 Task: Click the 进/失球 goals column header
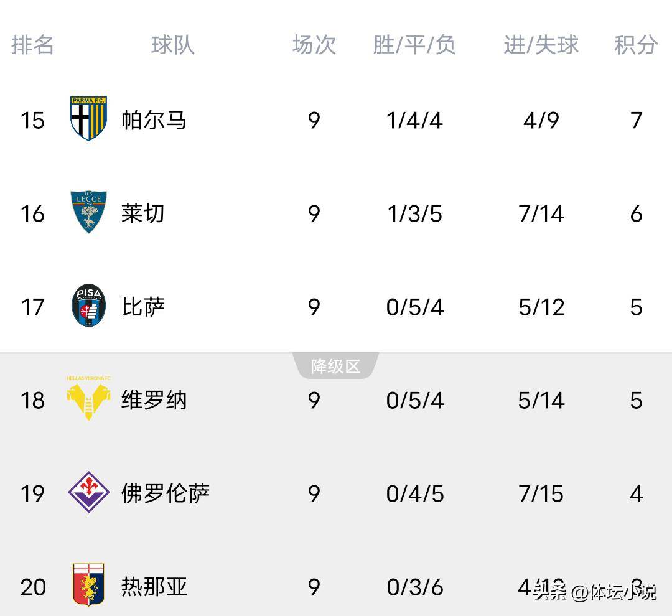(x=540, y=45)
